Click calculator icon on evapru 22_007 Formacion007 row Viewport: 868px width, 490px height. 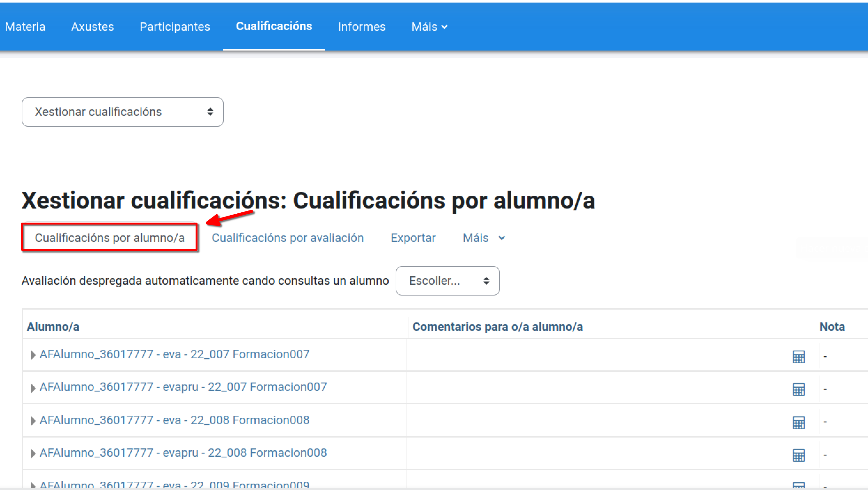click(799, 389)
